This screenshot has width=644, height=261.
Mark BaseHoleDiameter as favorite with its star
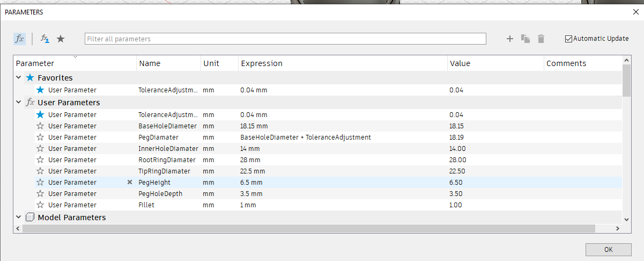(40, 126)
